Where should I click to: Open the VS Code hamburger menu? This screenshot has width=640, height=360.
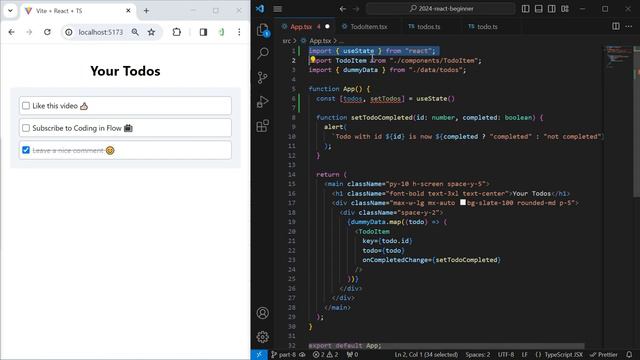[278, 9]
